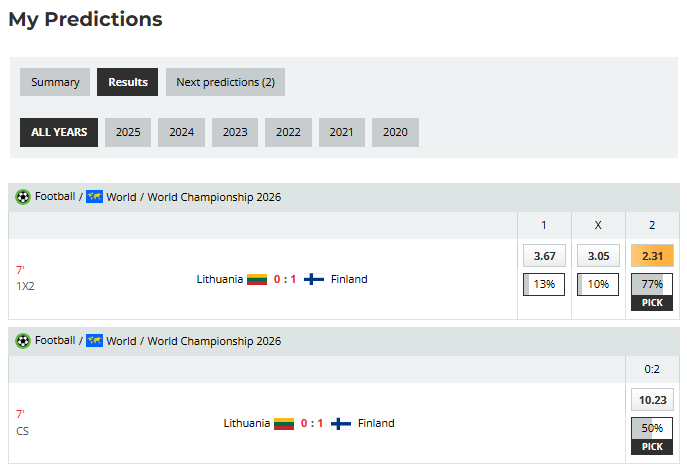
Task: Filter predictions by ALL YEARS
Action: tap(59, 132)
